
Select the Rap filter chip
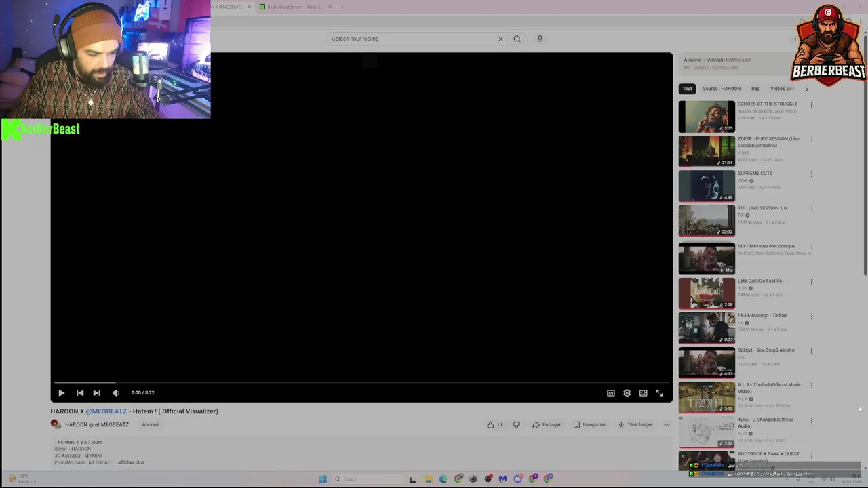coord(755,89)
